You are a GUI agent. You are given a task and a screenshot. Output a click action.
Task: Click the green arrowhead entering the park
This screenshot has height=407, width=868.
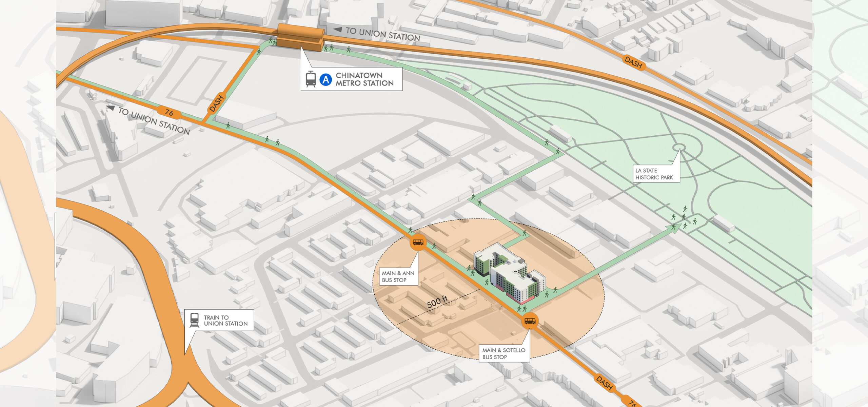coord(677,228)
